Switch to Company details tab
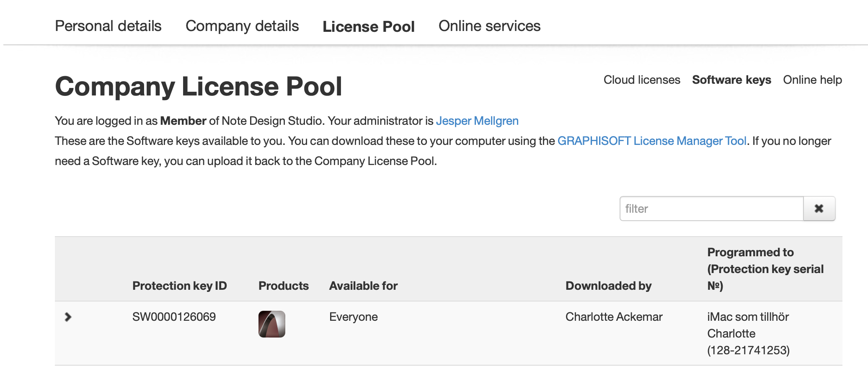868x366 pixels. point(242,26)
